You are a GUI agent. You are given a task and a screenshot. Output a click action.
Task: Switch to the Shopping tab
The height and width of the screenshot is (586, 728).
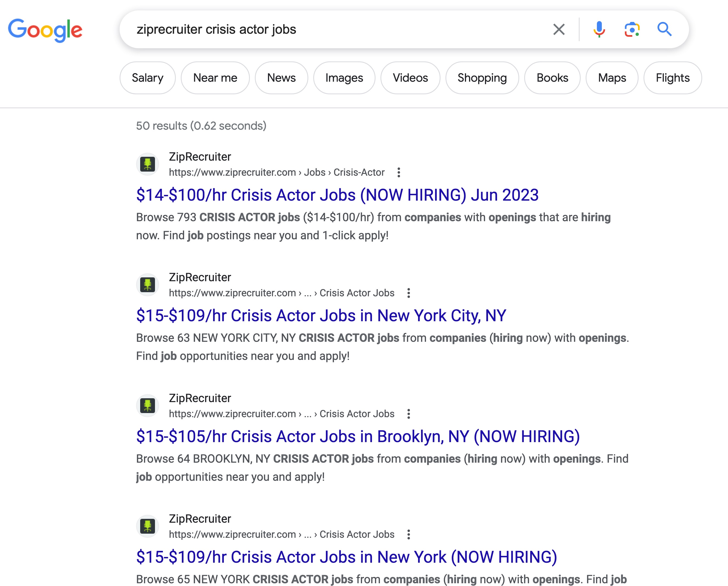click(482, 78)
